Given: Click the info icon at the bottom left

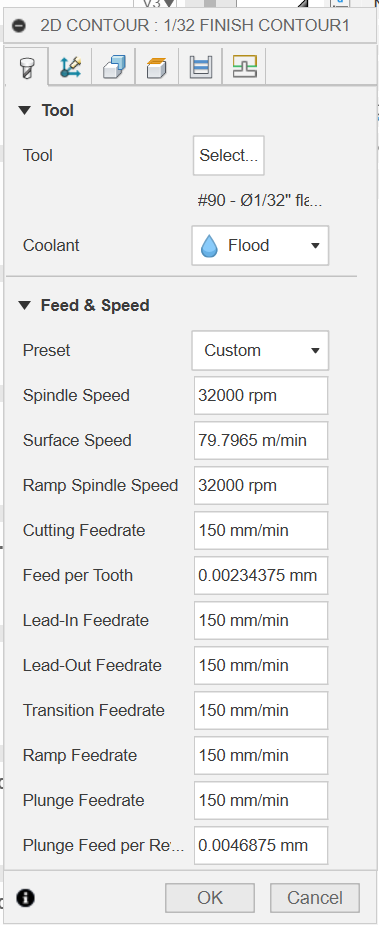Looking at the screenshot, I should pyautogui.click(x=25, y=898).
